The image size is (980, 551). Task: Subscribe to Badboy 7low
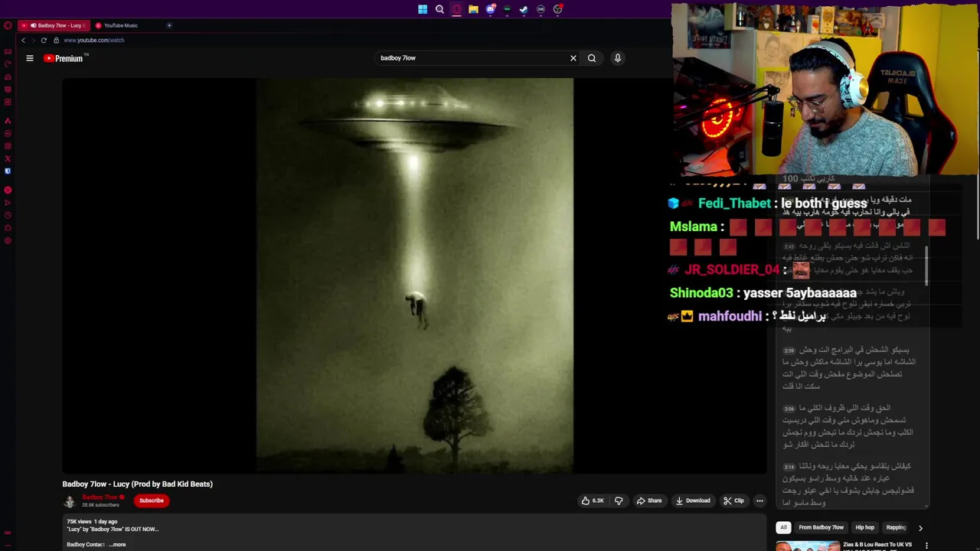[x=151, y=500]
